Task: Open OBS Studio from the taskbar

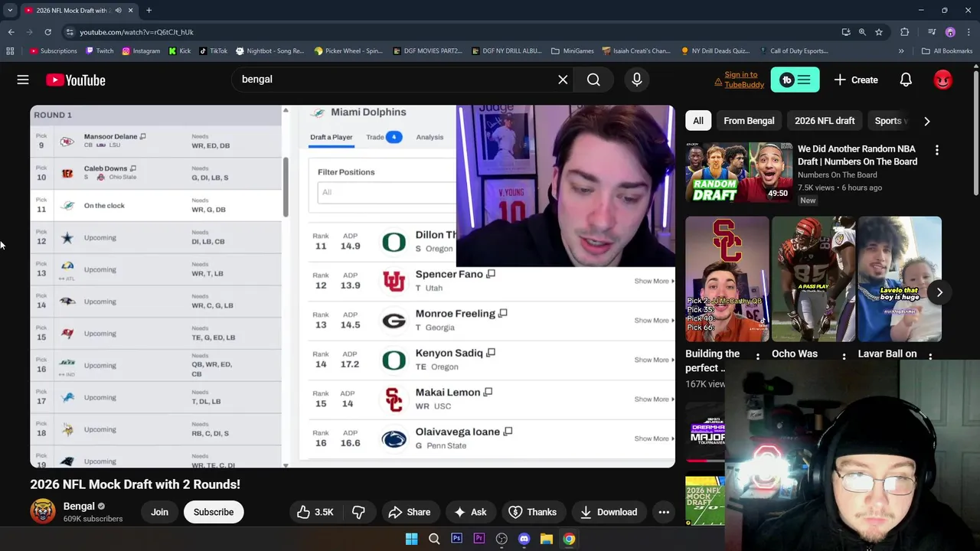Action: tap(501, 539)
